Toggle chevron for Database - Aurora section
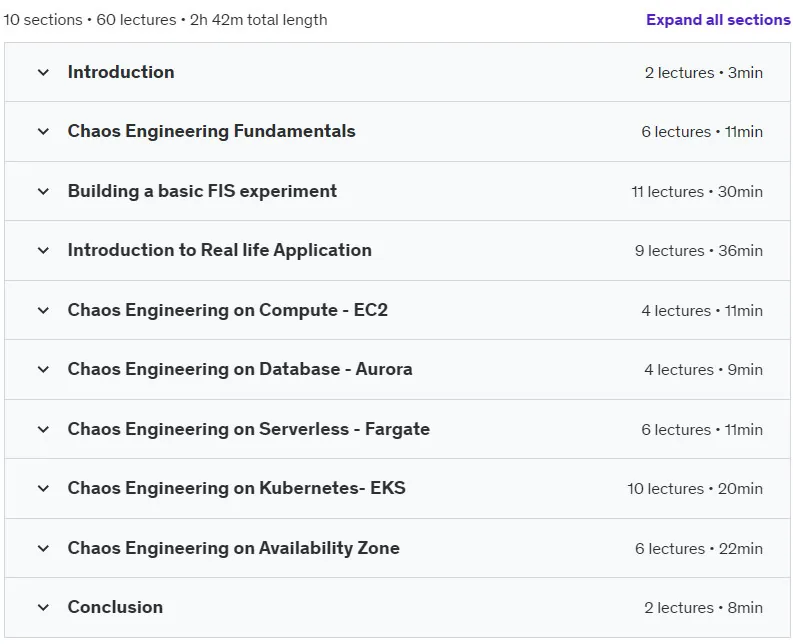 coord(43,369)
